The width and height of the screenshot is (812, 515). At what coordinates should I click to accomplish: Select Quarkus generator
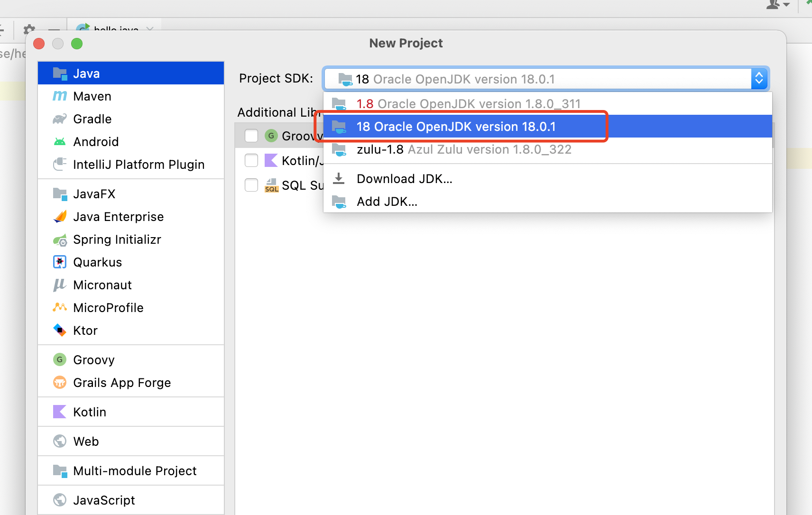pyautogui.click(x=131, y=262)
